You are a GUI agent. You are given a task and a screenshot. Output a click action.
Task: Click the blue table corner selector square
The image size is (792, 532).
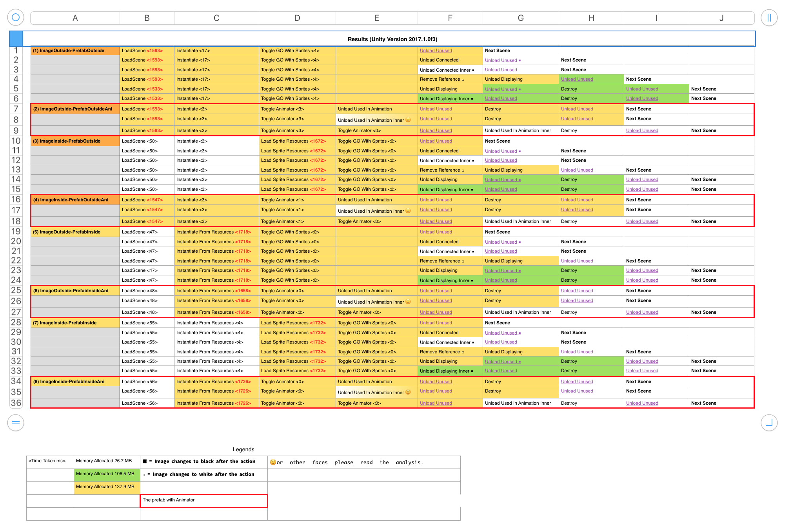tap(16, 38)
